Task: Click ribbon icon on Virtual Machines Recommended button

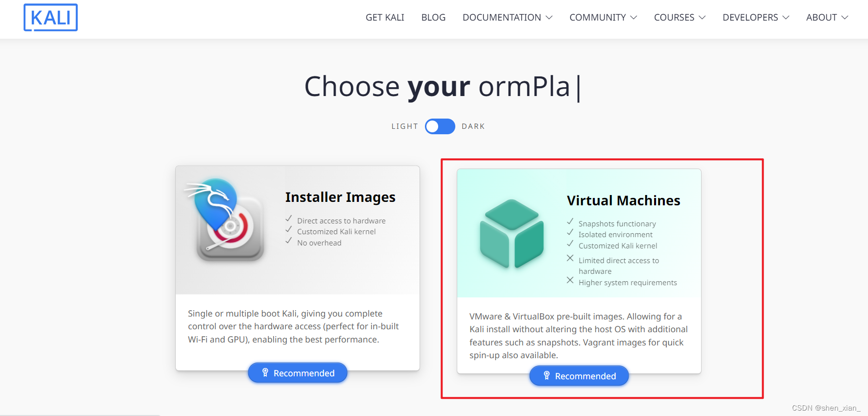Action: click(546, 376)
